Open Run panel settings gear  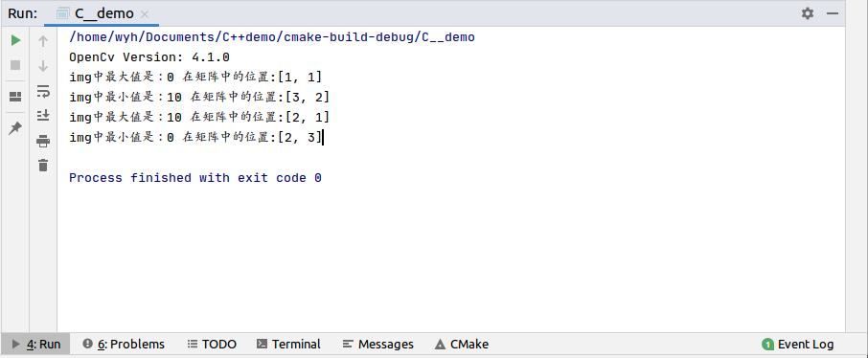[x=808, y=13]
